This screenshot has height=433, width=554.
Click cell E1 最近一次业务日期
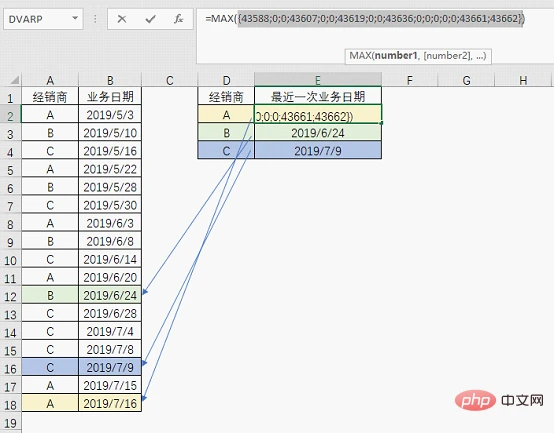(x=318, y=96)
